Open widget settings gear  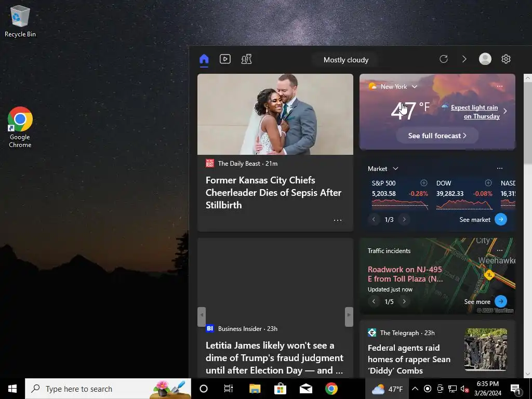point(506,59)
